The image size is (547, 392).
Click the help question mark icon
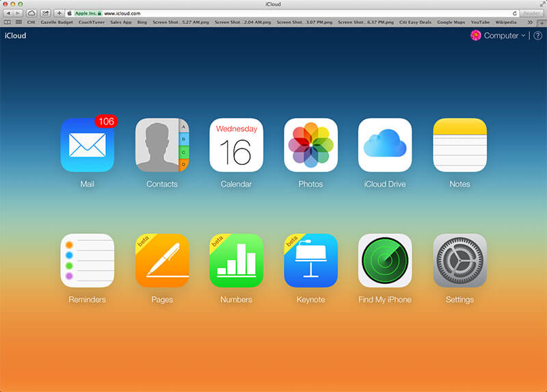[x=538, y=36]
